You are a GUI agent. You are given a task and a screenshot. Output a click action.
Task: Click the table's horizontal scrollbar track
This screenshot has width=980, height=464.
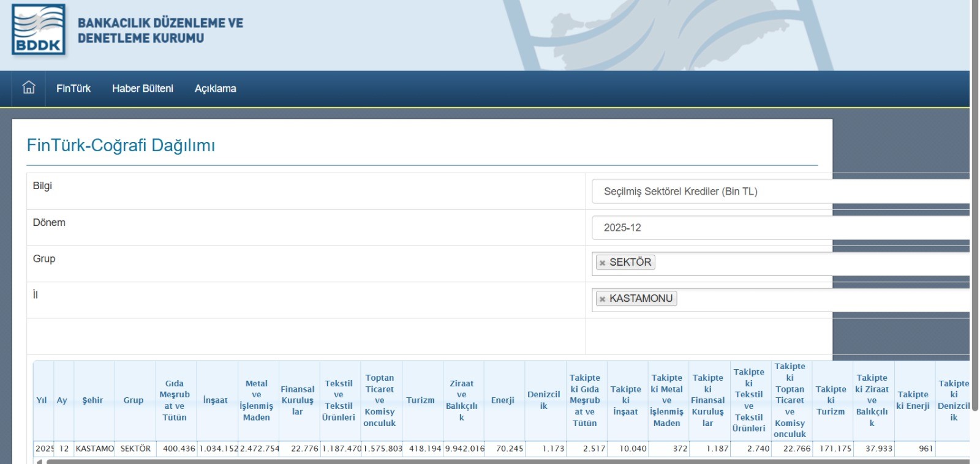tap(490, 461)
